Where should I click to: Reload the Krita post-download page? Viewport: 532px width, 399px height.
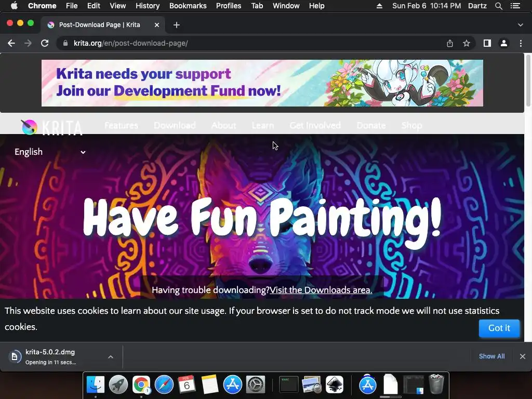(45, 44)
